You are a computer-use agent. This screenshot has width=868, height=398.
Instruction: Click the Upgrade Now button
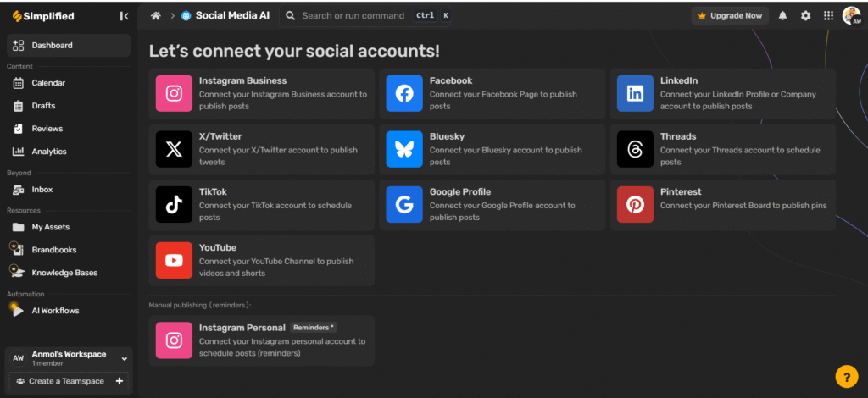point(730,15)
